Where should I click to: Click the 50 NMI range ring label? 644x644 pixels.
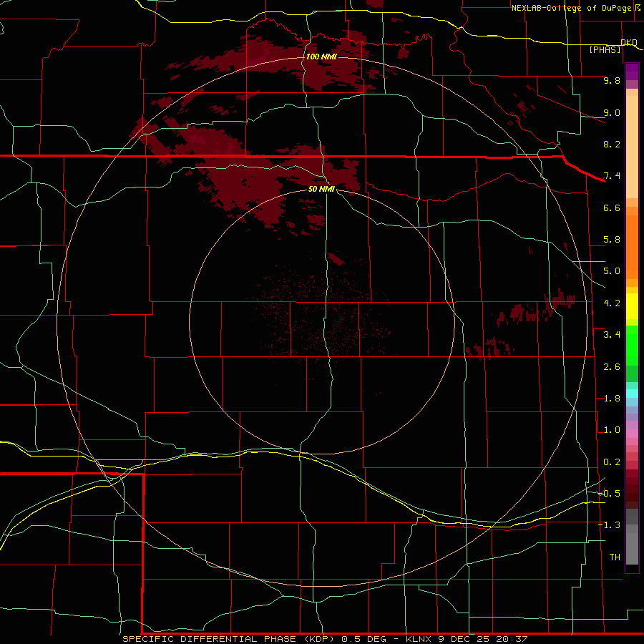[321, 189]
